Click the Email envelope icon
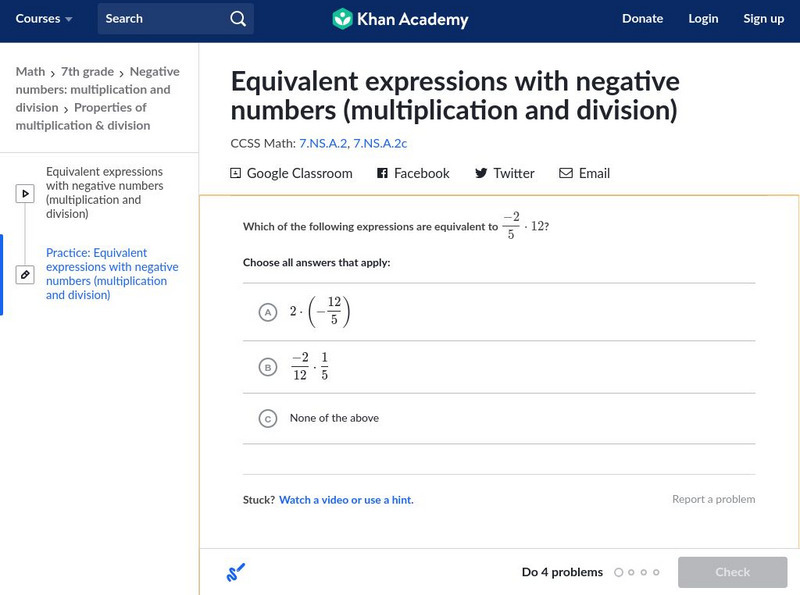Image resolution: width=800 pixels, height=595 pixels. 566,173
